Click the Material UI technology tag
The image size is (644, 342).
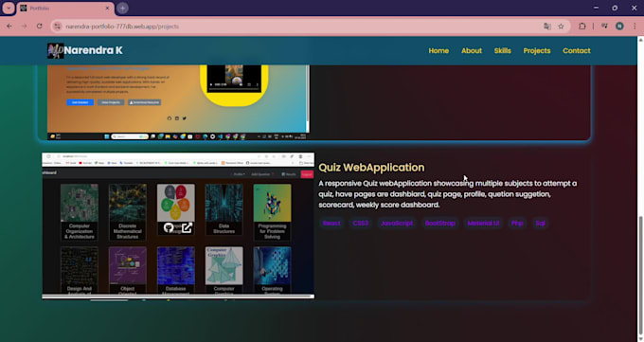(483, 224)
